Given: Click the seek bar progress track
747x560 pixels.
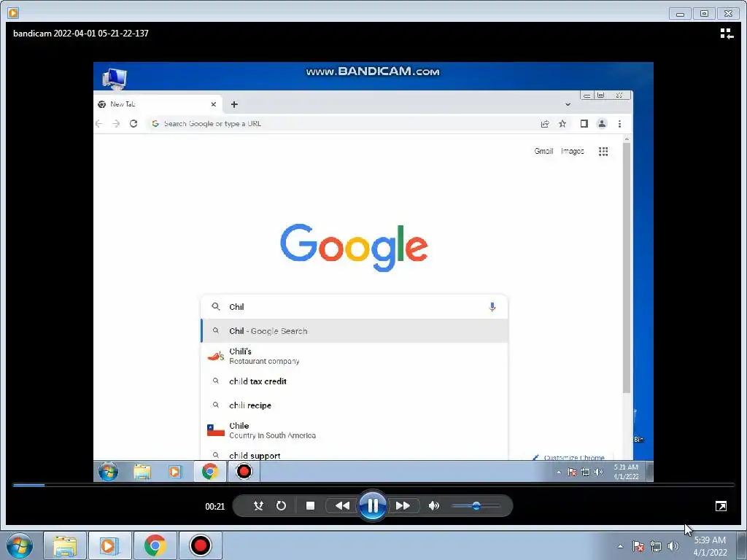Looking at the screenshot, I should [x=373, y=485].
